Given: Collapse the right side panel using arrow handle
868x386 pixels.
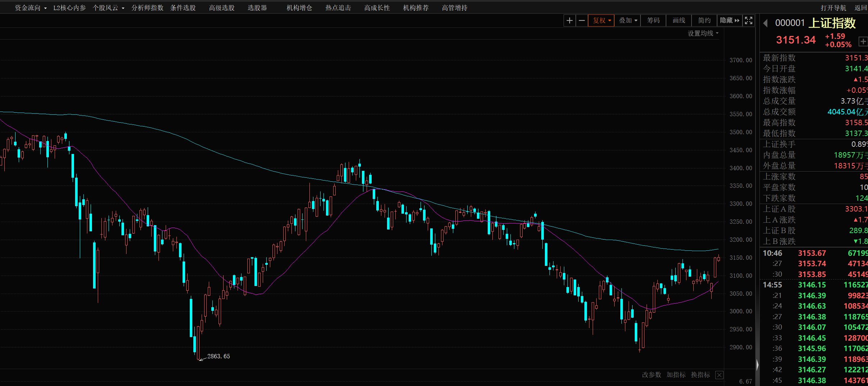Looking at the screenshot, I should click(757, 365).
